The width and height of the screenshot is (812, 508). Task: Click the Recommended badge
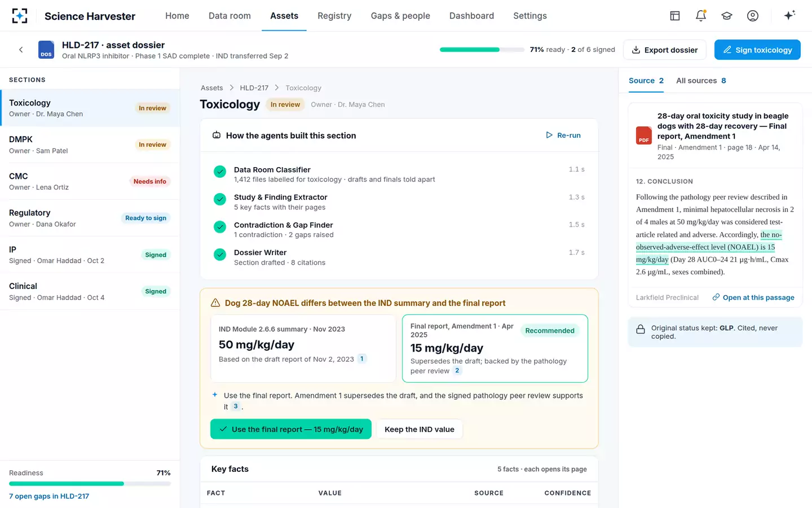click(x=550, y=331)
